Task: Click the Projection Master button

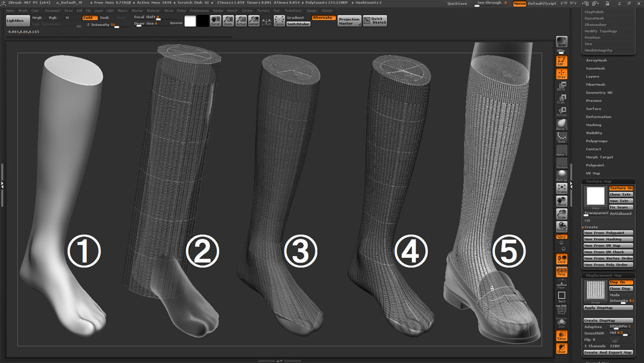Action: [349, 21]
